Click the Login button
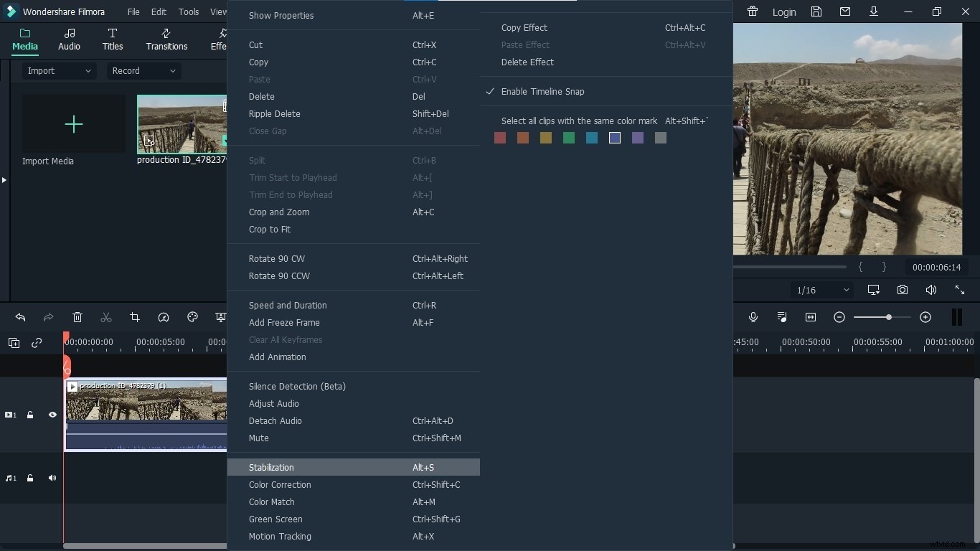Screen dimensions: 980x551 point(784,12)
